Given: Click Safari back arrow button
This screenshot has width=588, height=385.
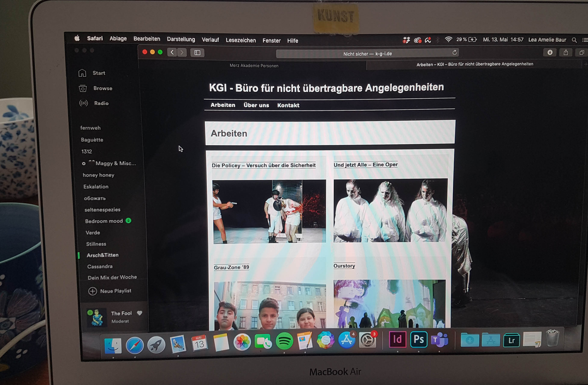Looking at the screenshot, I should pyautogui.click(x=172, y=52).
